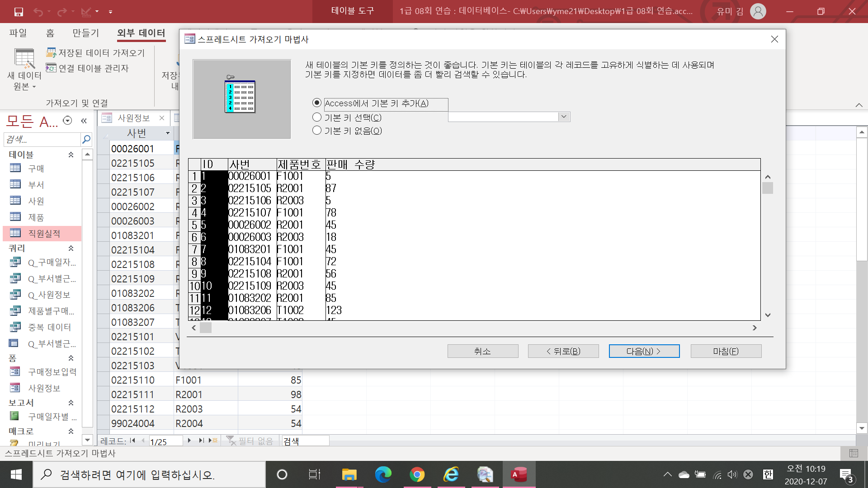Screen dimensions: 868x488
Task: Switch to the 사원정보 document tab
Action: point(133,118)
